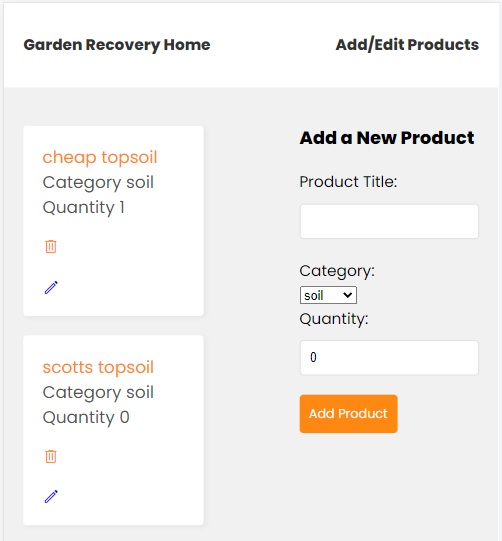Open the Category dropdown showing soil
Image resolution: width=502 pixels, height=541 pixels.
[x=328, y=295]
